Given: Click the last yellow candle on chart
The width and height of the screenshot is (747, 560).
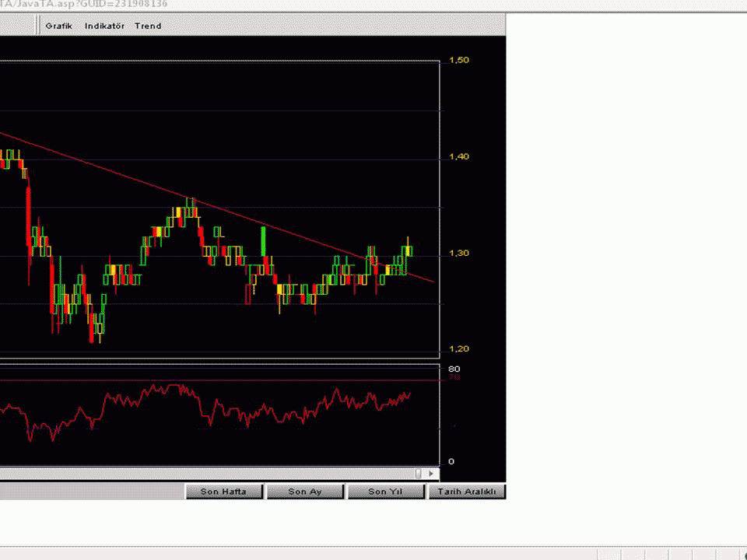Looking at the screenshot, I should (409, 251).
